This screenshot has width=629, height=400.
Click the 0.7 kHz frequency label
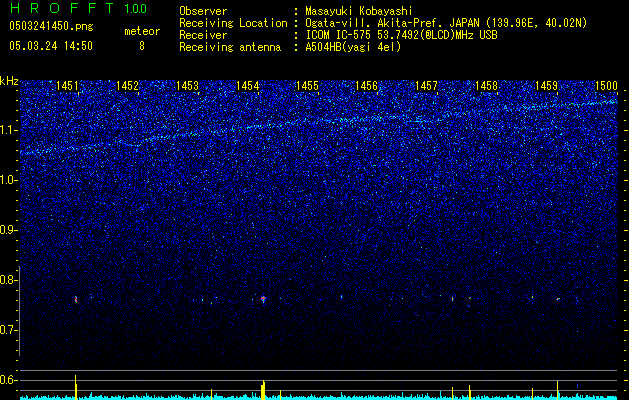pos(9,330)
